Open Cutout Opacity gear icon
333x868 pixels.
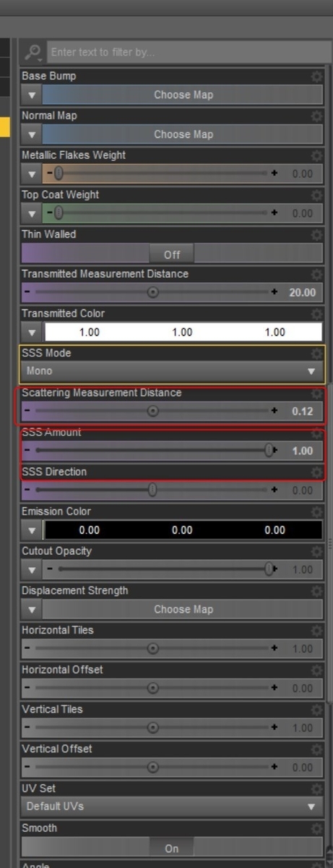[x=316, y=552]
